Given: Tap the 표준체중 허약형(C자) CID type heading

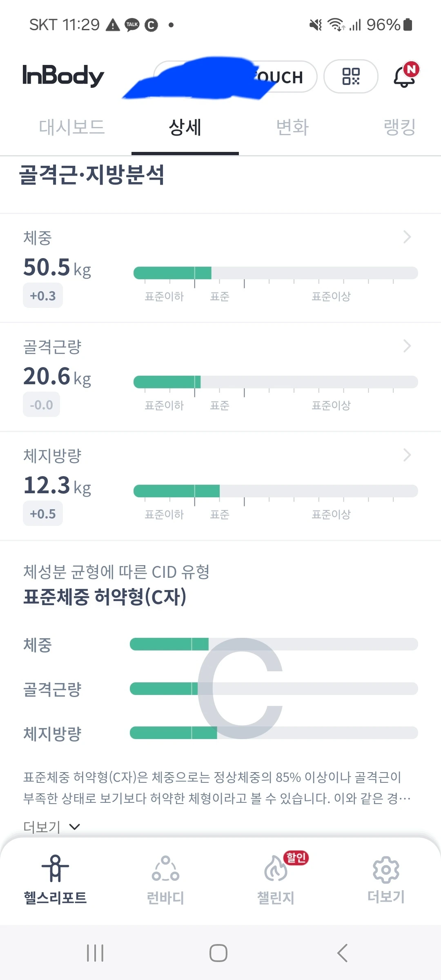Looking at the screenshot, I should [105, 597].
